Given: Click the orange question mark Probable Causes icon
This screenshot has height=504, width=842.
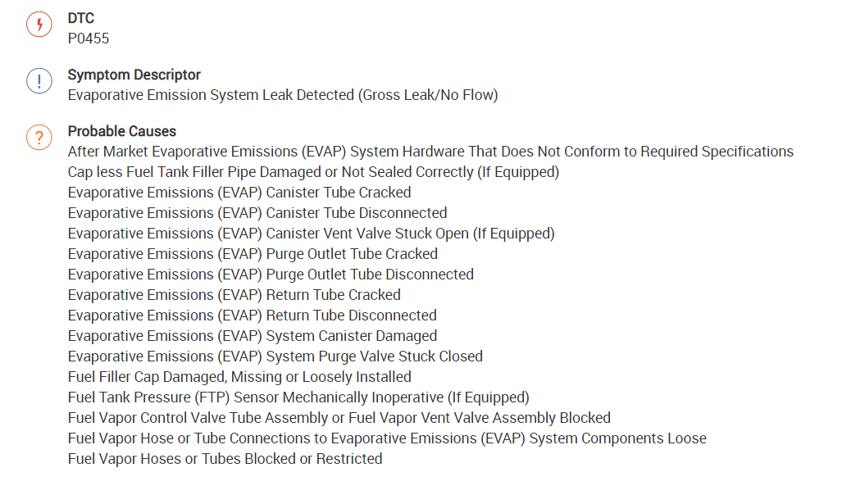Looking at the screenshot, I should click(39, 137).
